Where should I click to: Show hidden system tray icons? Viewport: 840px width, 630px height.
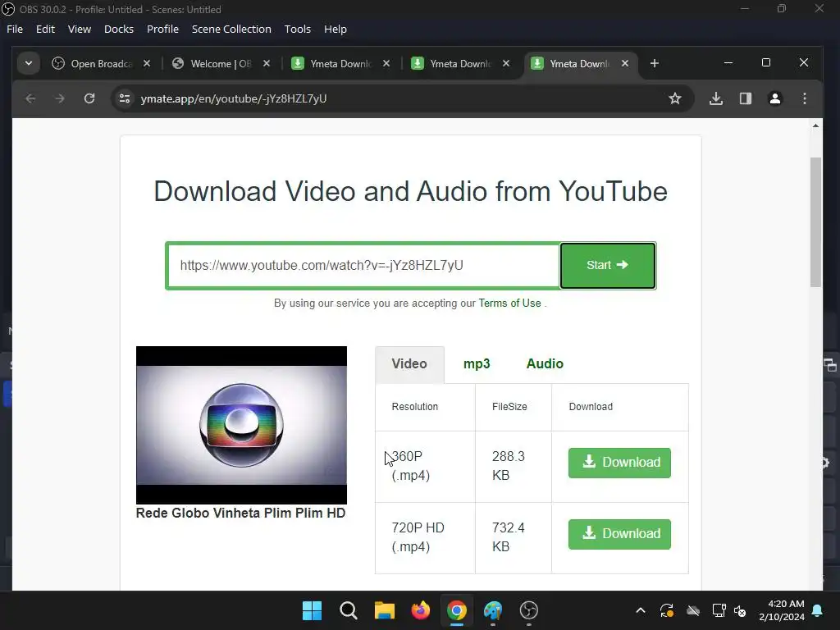(x=640, y=610)
